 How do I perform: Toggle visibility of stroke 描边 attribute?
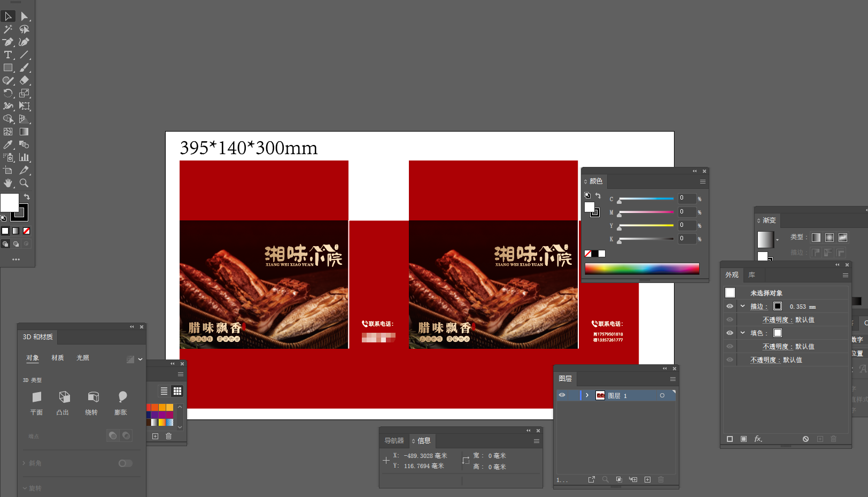click(730, 307)
